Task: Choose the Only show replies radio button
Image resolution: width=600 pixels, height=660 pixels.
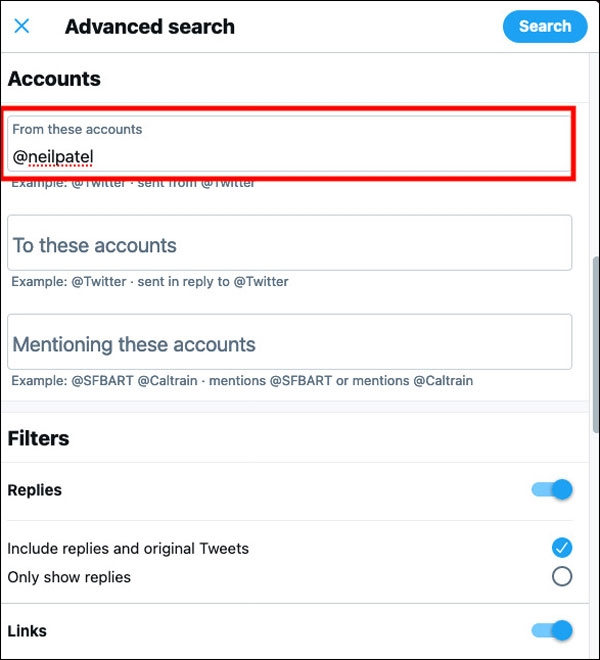Action: coord(562,577)
